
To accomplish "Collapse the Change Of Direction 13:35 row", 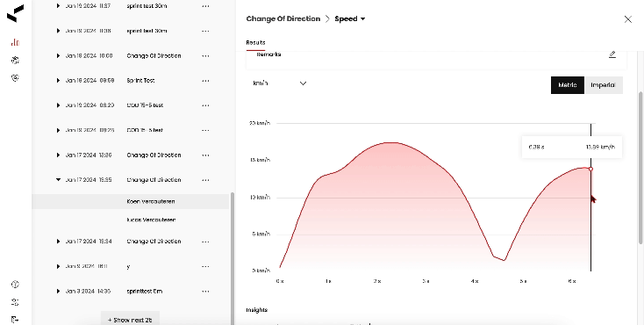I will tap(58, 180).
